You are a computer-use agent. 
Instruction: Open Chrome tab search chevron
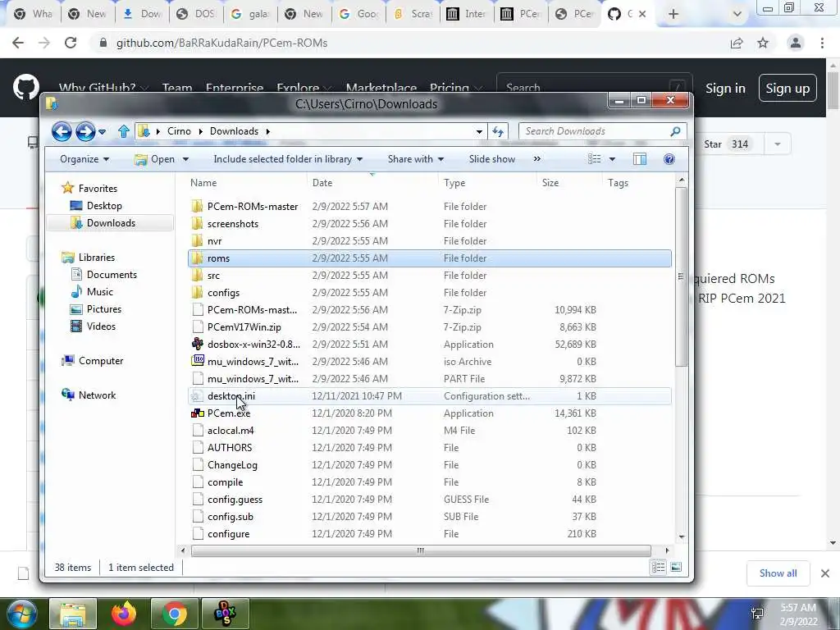[737, 14]
